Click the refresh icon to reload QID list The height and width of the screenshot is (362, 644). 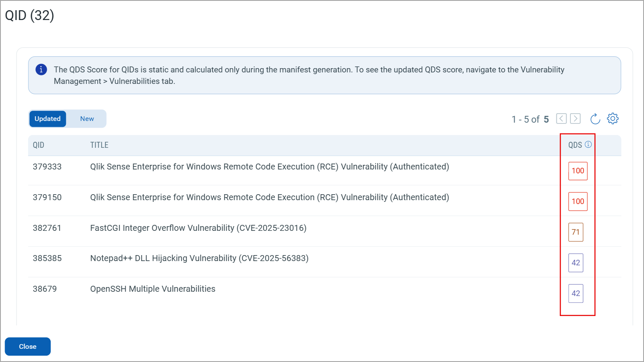coord(595,118)
